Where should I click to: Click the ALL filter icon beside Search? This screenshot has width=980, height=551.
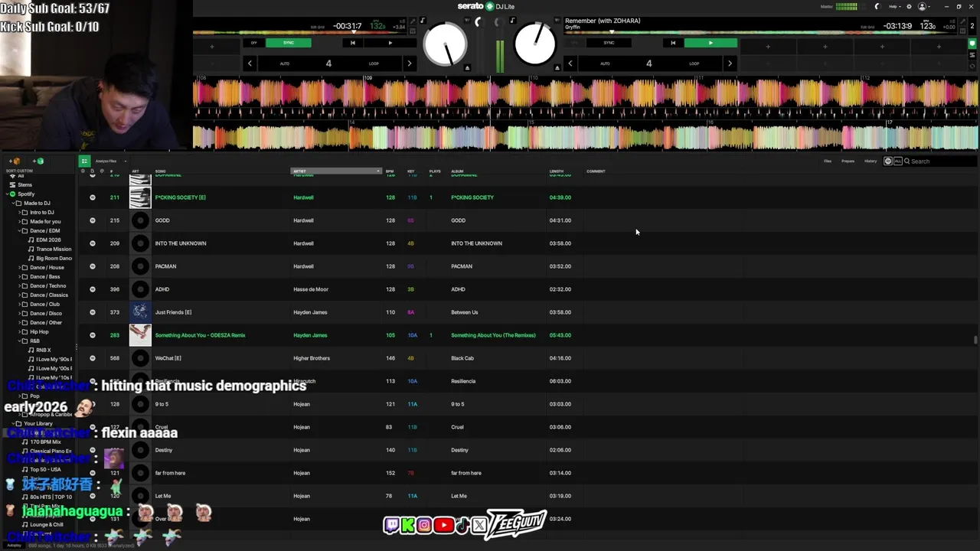pos(898,161)
